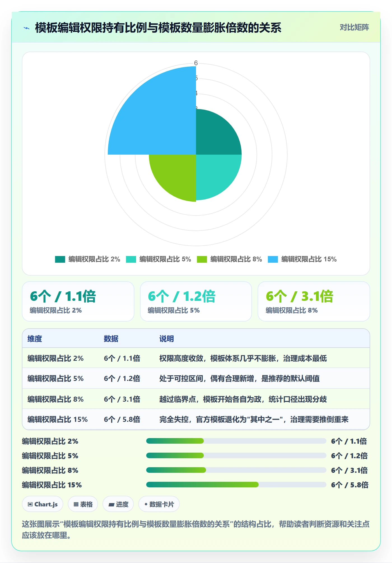Toggle the 编辑权限占比 15% legend swatch
The width and height of the screenshot is (392, 563).
tap(273, 259)
